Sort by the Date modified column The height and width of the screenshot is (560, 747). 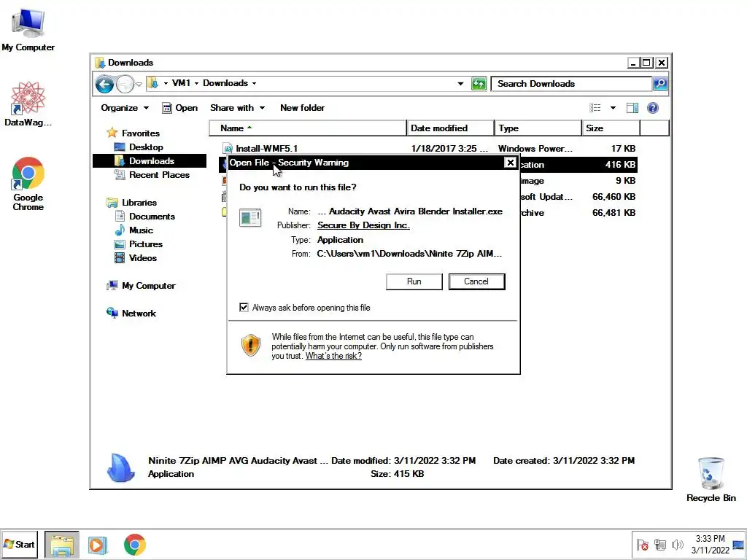[x=450, y=128]
